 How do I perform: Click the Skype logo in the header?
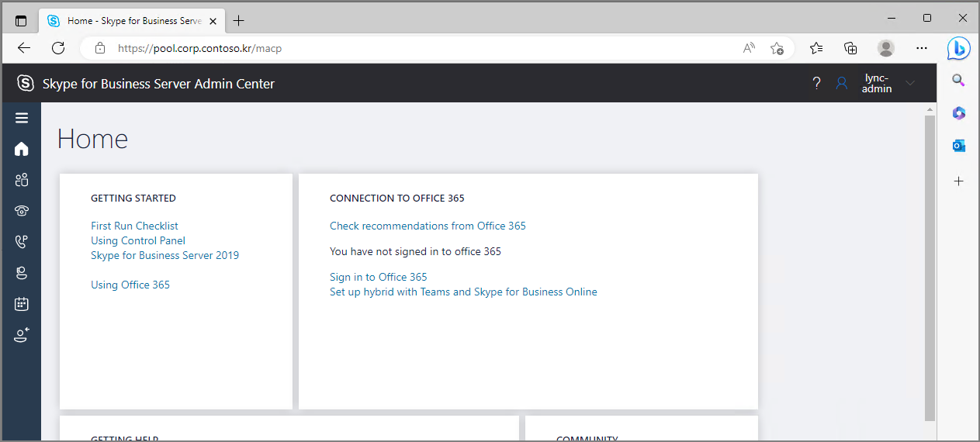(x=26, y=83)
